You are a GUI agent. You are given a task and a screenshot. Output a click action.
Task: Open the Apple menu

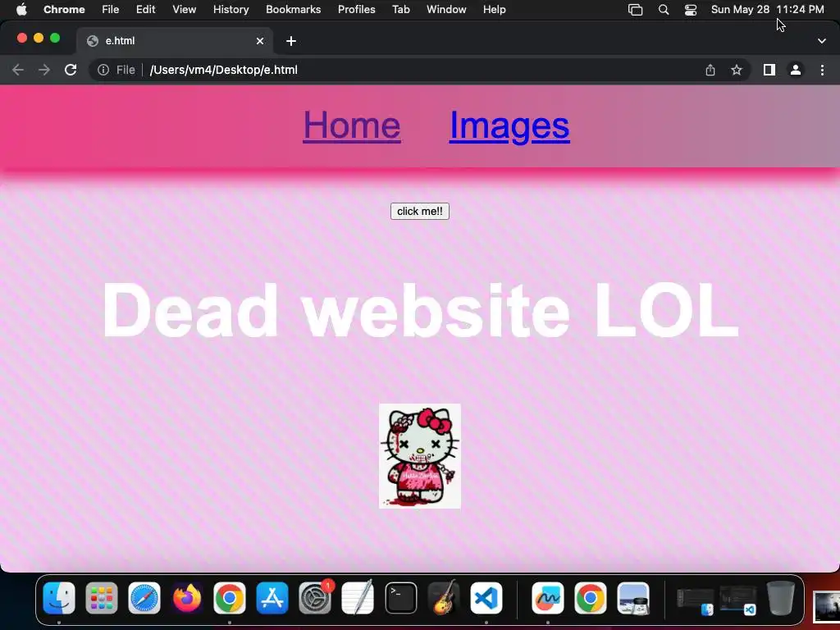[21, 10]
